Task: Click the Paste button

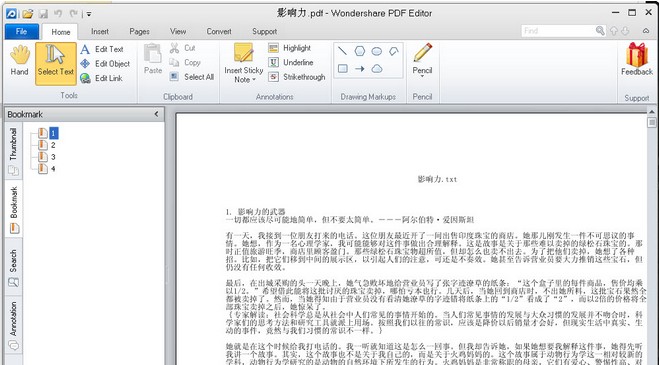Action: coord(153,59)
